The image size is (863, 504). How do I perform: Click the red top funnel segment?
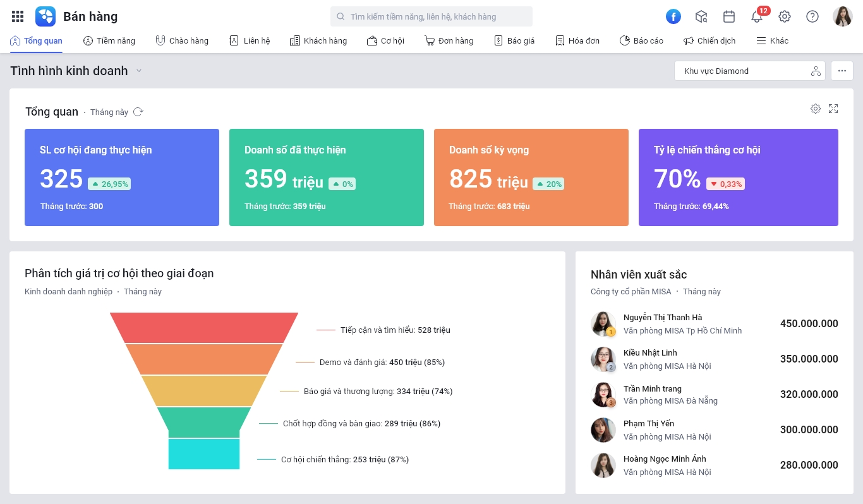(204, 327)
